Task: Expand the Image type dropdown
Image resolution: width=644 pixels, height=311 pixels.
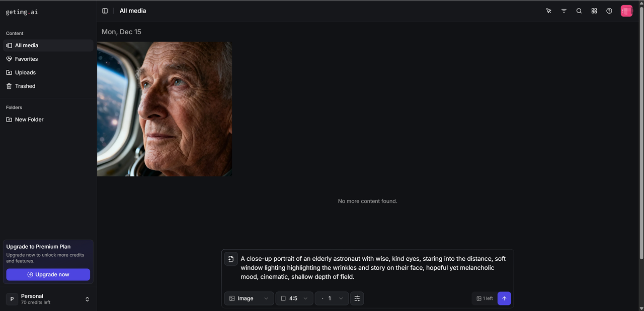Action: [249, 298]
